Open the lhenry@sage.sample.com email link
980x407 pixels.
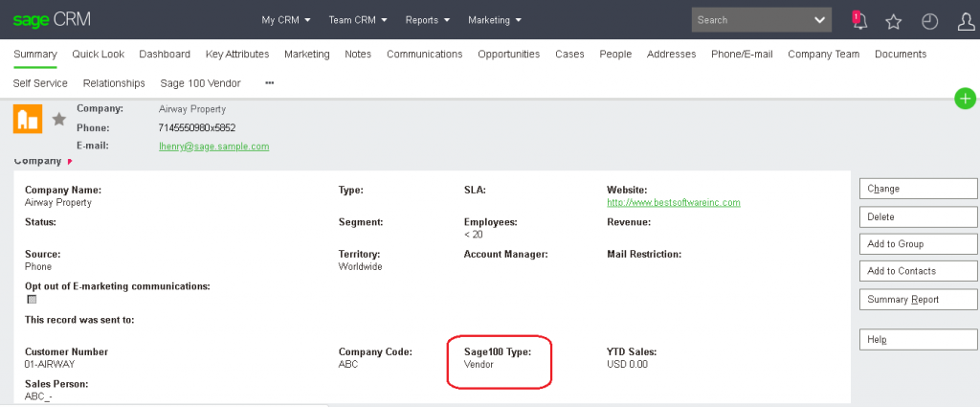pos(213,147)
